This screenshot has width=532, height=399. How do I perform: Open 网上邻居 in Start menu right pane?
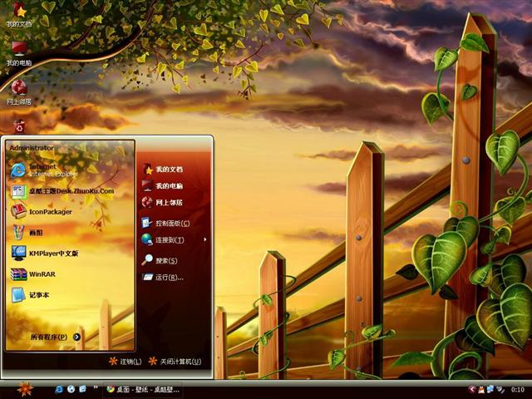(x=163, y=202)
